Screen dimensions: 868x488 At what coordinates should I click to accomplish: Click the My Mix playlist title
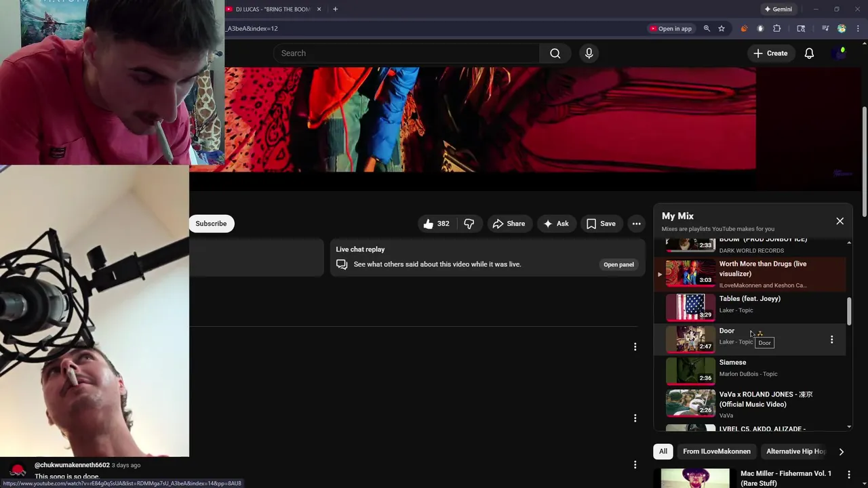tap(677, 216)
